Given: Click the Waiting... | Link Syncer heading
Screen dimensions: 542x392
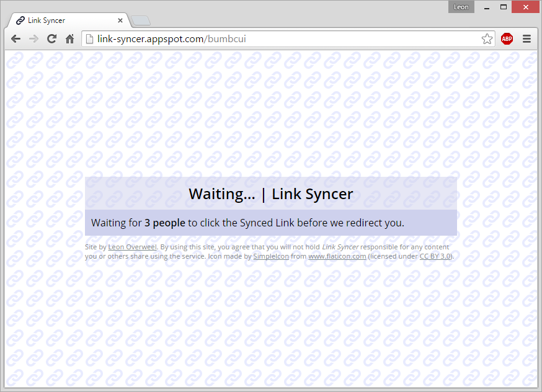Looking at the screenshot, I should (271, 194).
